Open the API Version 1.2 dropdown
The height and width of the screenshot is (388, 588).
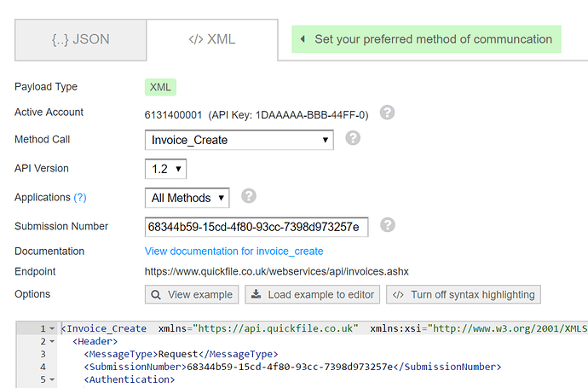click(165, 169)
